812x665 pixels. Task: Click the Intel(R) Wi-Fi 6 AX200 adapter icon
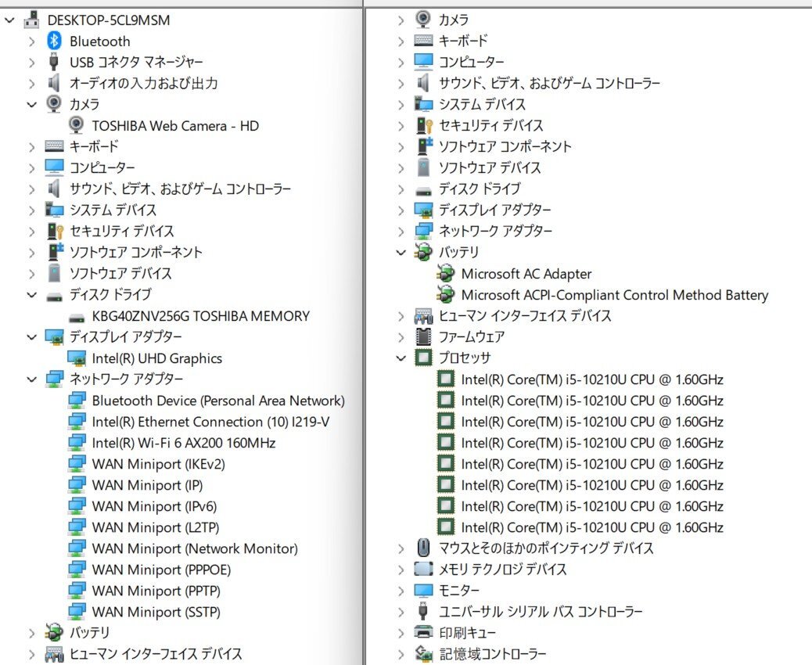point(75,443)
